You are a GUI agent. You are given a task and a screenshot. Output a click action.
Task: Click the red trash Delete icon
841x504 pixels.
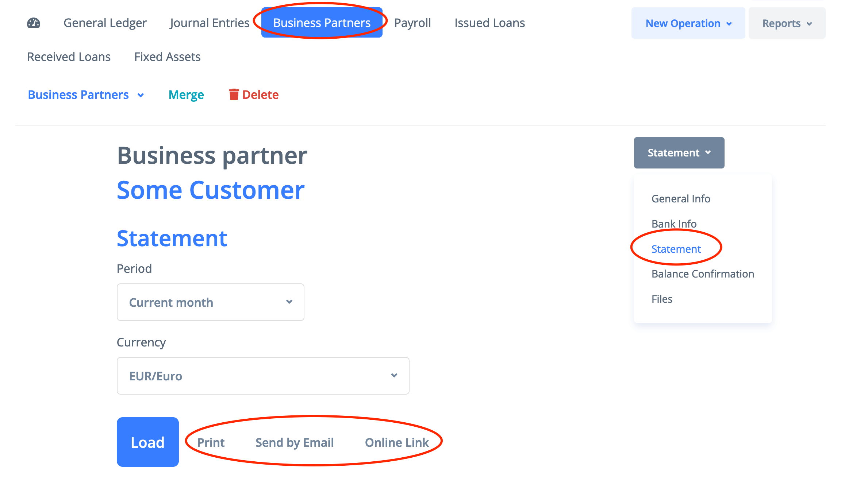click(x=234, y=94)
